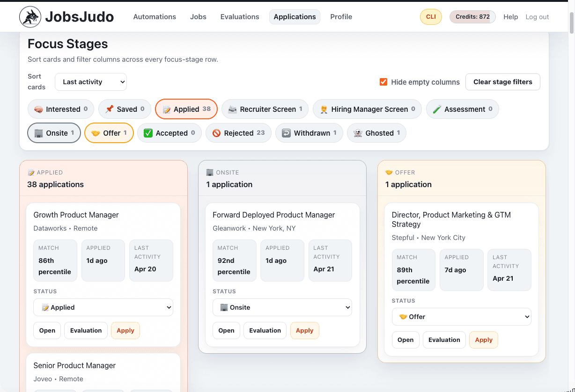Click the Dataworks • Remote subtitle
The image size is (575, 392).
[66, 228]
